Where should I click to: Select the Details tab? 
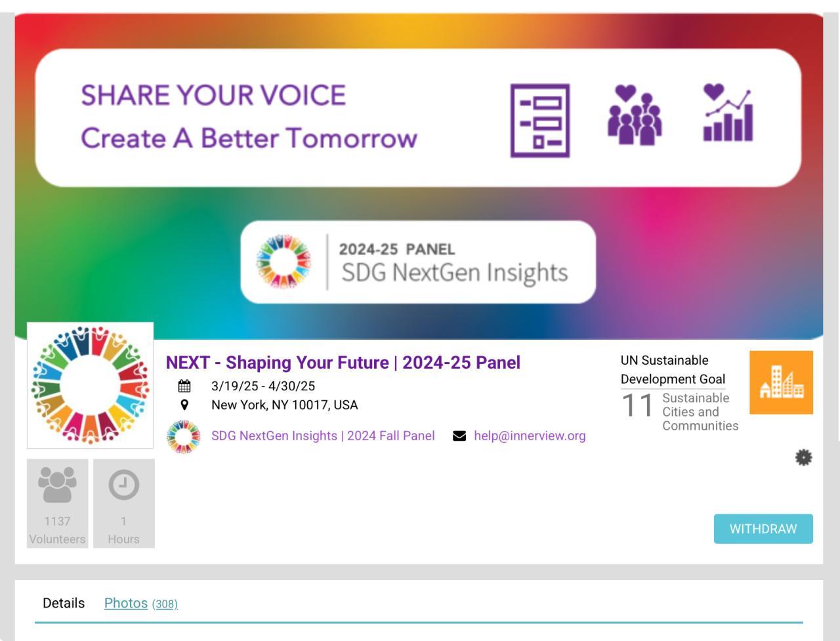pyautogui.click(x=64, y=603)
